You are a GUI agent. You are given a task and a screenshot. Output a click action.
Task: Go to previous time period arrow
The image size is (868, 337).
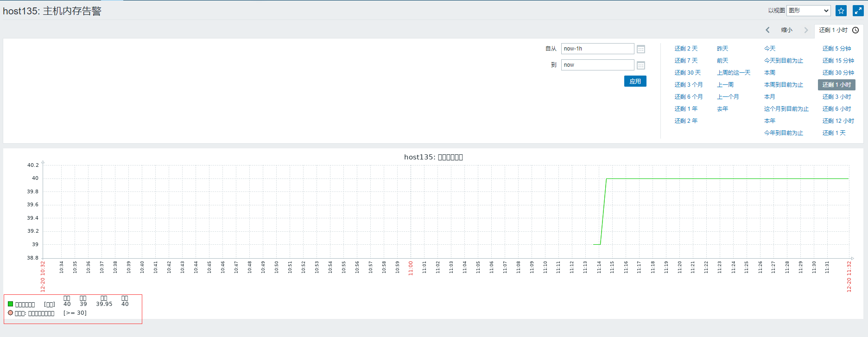(767, 30)
